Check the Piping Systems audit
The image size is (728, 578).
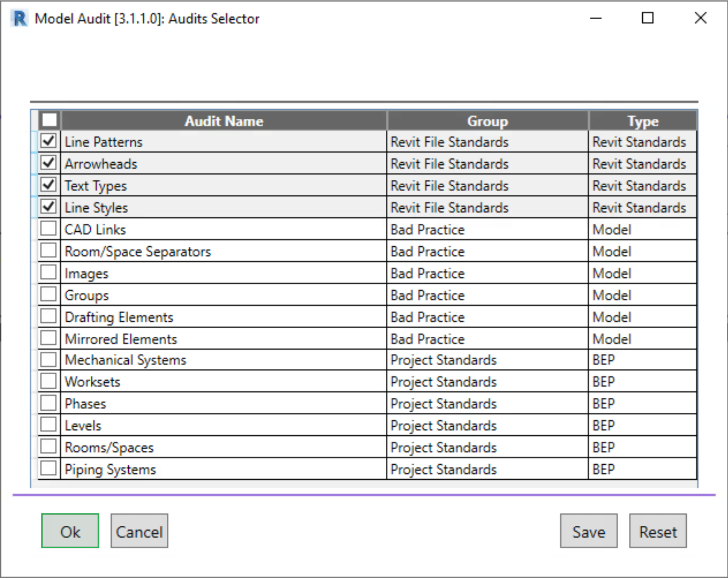point(48,468)
